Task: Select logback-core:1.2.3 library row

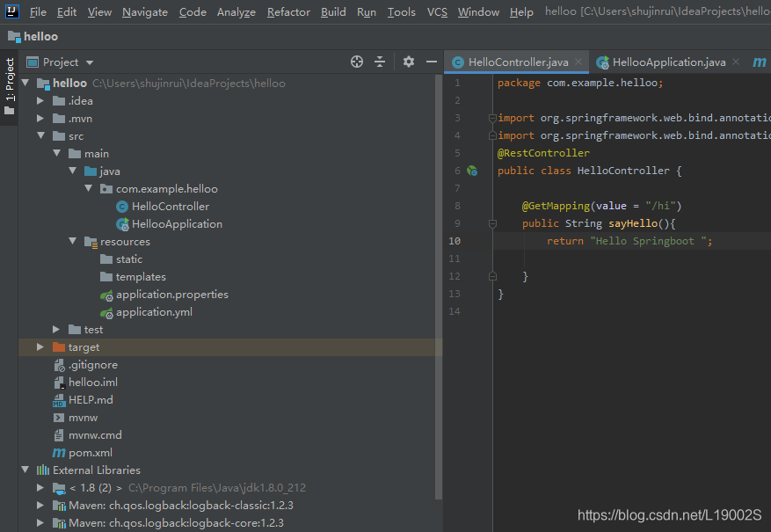Action: (230, 523)
